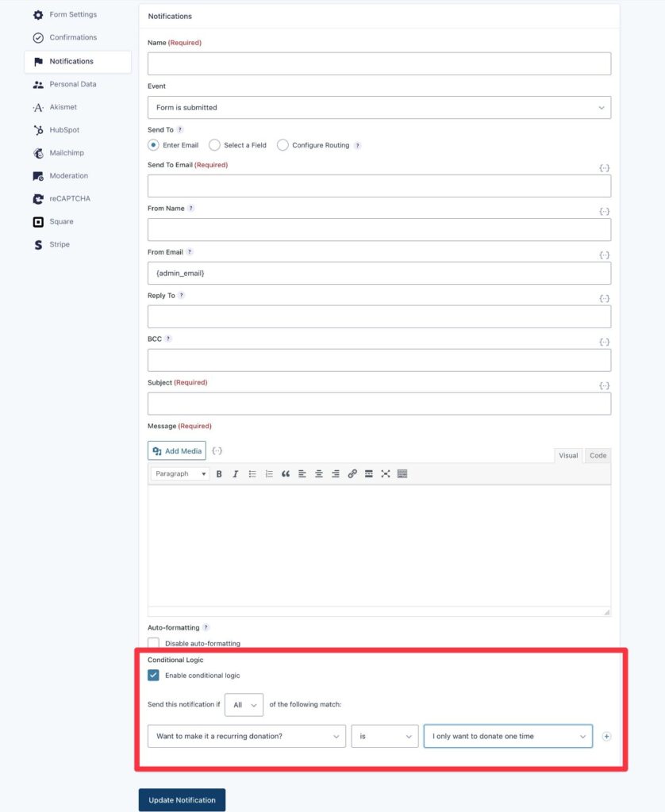Add another conditional logic rule

point(606,736)
